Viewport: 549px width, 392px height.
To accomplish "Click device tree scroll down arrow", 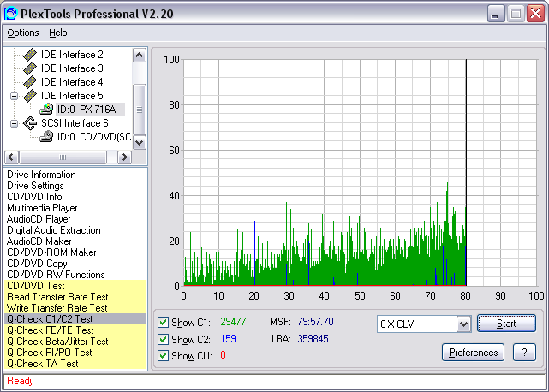I will [140, 142].
